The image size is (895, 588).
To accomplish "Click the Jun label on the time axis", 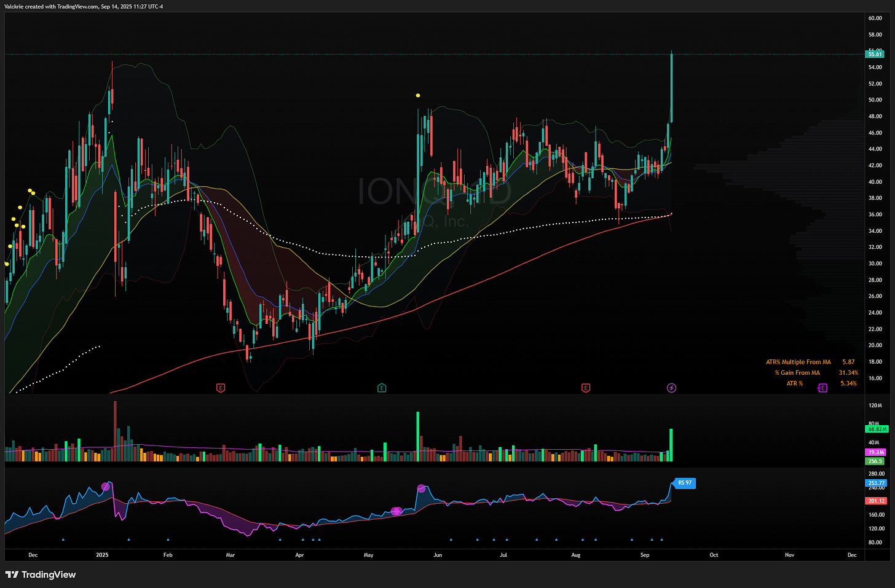I will [438, 555].
